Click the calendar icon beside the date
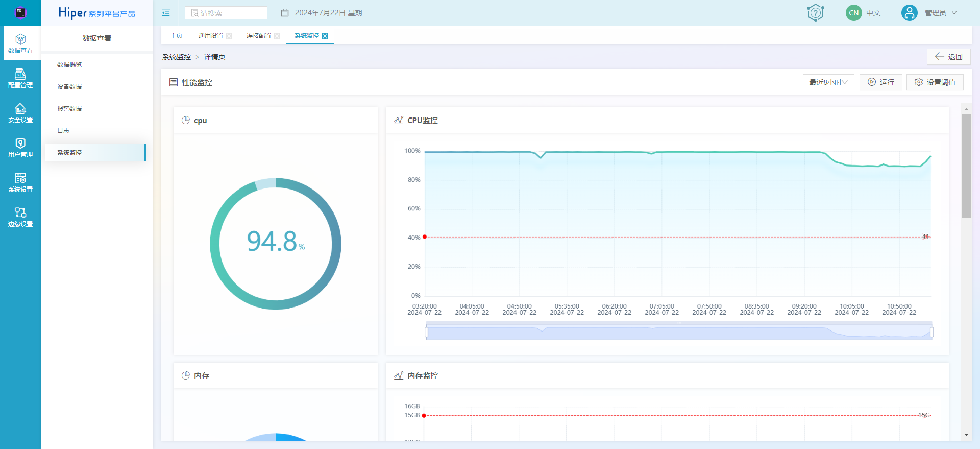The image size is (980, 449). 285,13
